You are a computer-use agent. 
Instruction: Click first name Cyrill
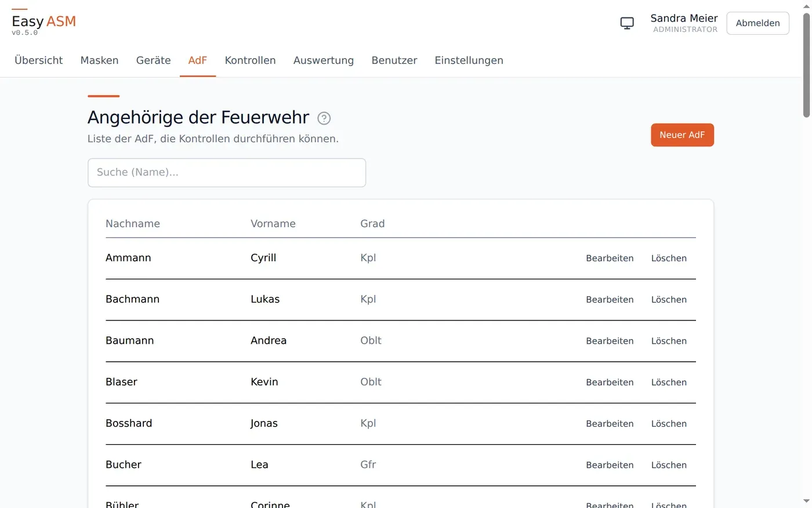click(263, 258)
